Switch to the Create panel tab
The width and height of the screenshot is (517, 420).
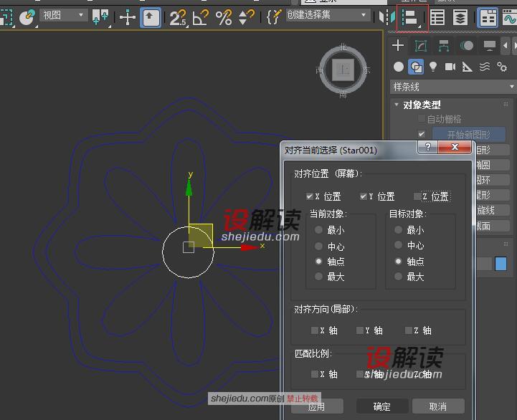[398, 45]
